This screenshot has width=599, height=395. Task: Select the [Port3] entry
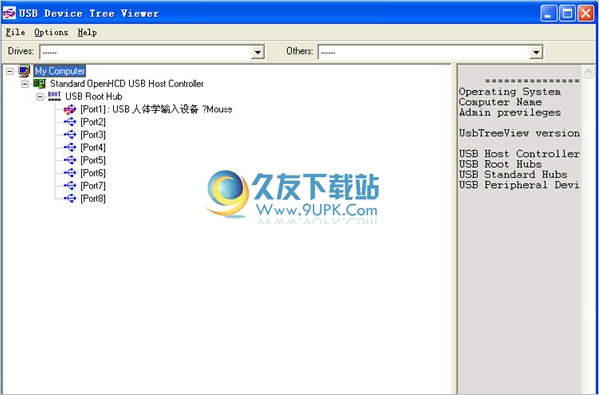click(93, 134)
